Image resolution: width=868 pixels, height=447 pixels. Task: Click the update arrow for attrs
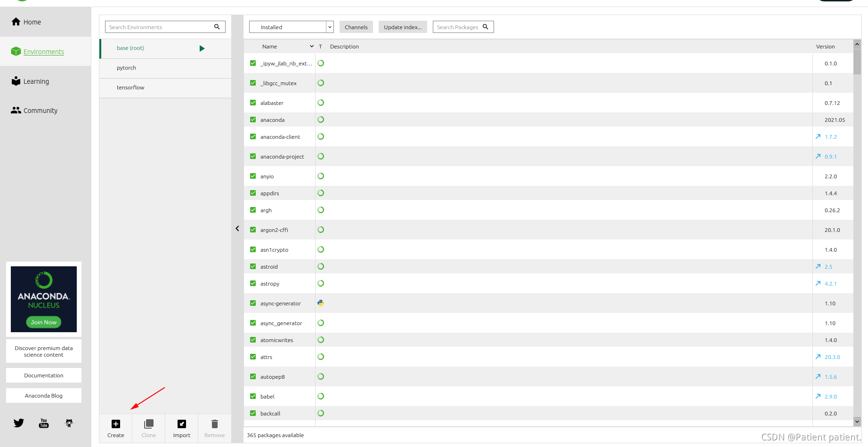tap(818, 357)
